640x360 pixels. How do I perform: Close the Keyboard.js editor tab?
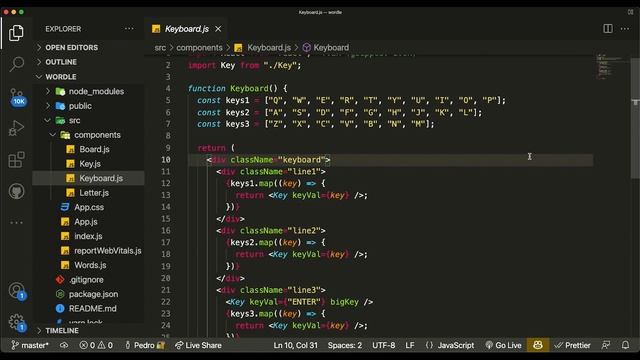(x=218, y=29)
